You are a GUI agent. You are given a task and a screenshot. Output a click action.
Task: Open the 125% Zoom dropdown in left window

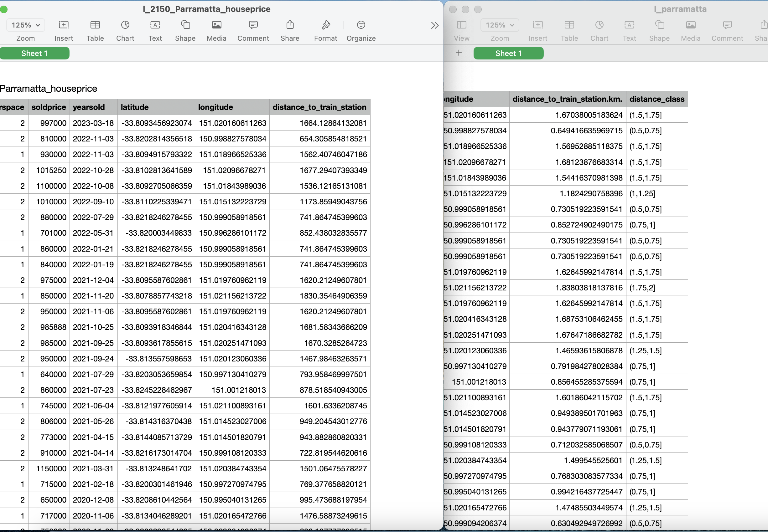pos(26,25)
